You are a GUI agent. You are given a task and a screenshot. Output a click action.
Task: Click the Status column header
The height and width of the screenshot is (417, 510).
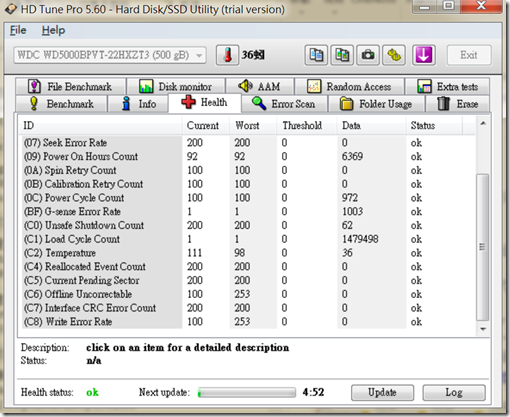pos(434,126)
